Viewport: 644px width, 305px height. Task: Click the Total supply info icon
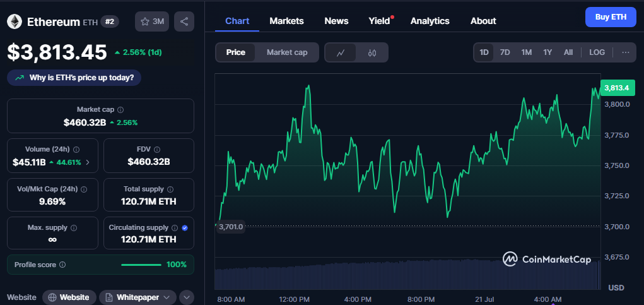170,189
